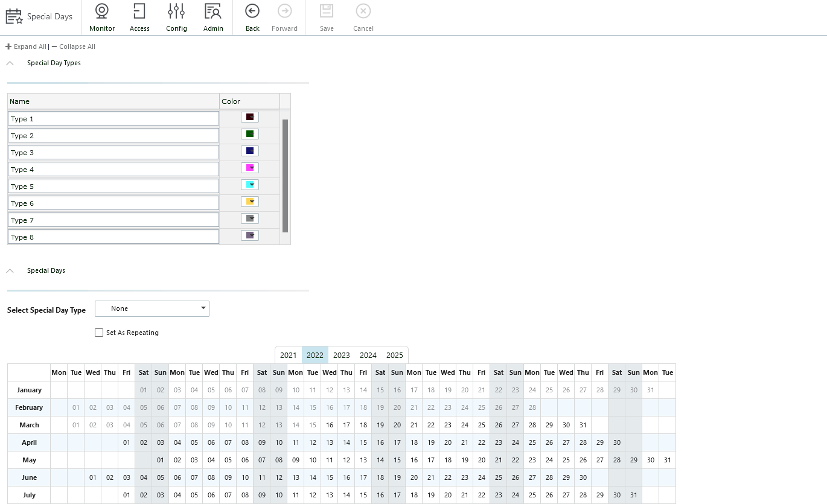Viewport: 827px width, 504px height.
Task: Select March 31 in the calendar
Action: pyautogui.click(x=583, y=425)
